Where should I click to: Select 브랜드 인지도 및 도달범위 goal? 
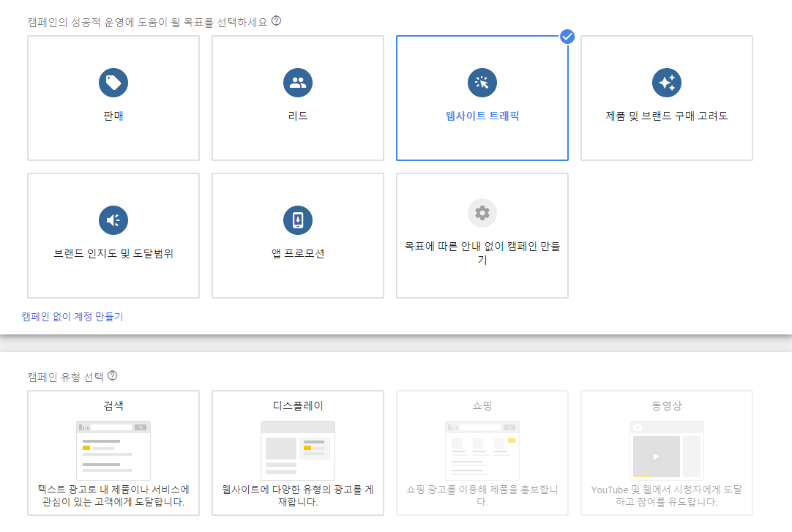[113, 236]
